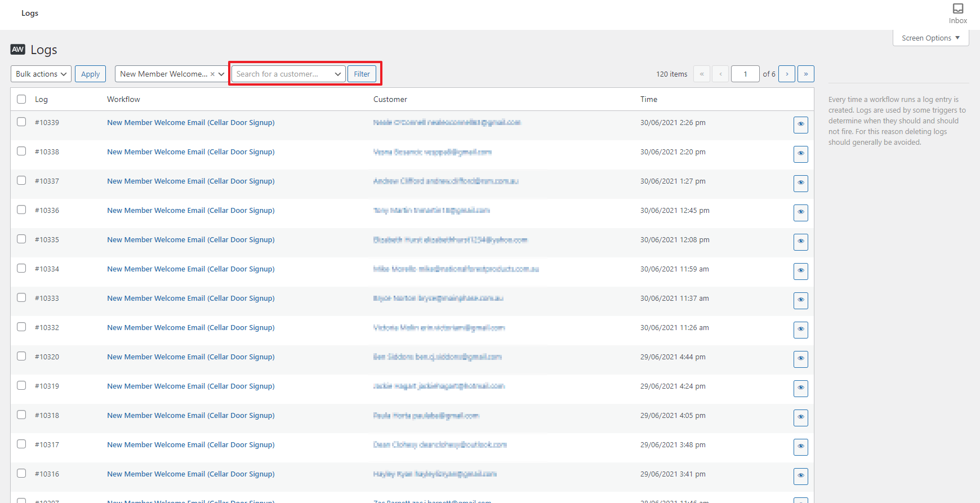The image size is (980, 503).
Task: Select the checkbox for log #10337
Action: click(21, 180)
